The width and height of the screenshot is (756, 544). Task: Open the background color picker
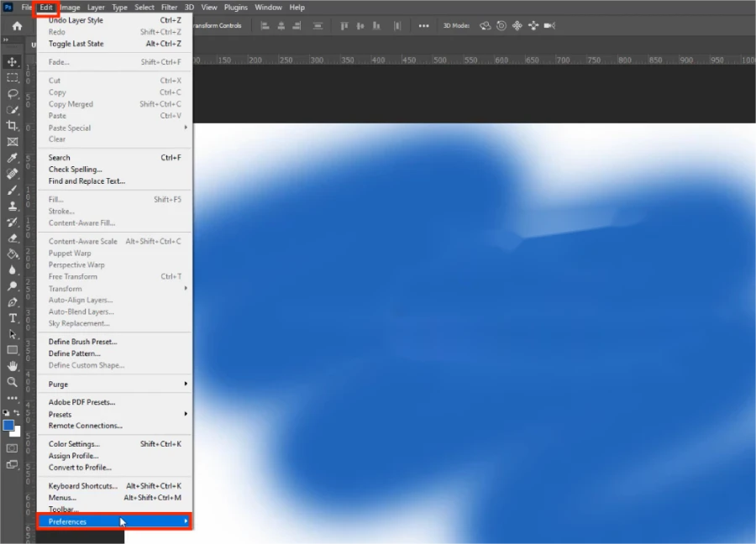tap(17, 432)
